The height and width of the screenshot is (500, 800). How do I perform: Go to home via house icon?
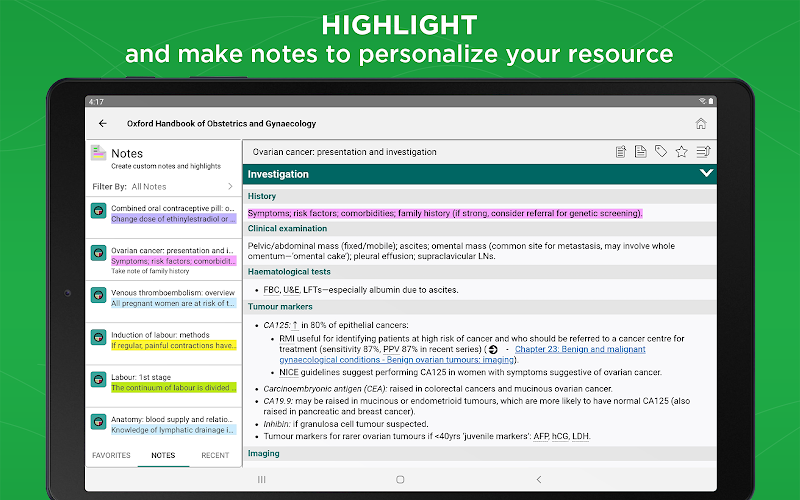click(x=700, y=124)
